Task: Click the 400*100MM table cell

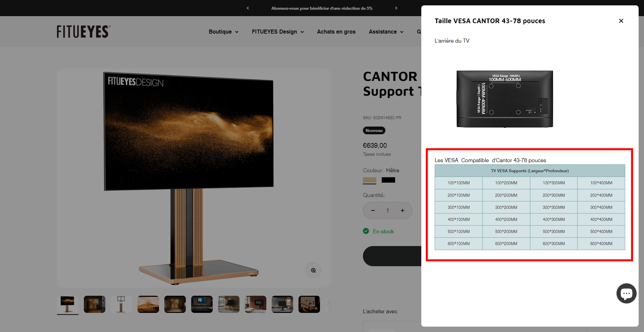Action: coord(459,219)
